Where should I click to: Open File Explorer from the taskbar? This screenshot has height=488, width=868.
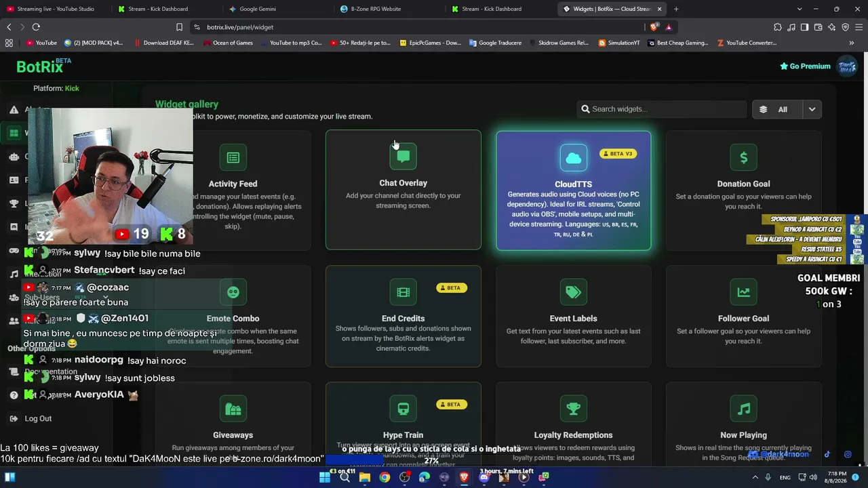(365, 477)
